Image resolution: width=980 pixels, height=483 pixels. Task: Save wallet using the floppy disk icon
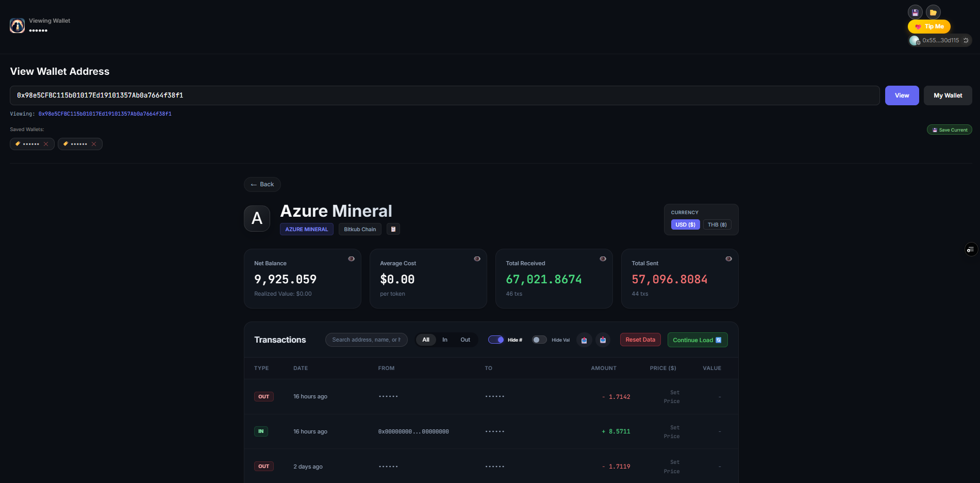(x=915, y=11)
